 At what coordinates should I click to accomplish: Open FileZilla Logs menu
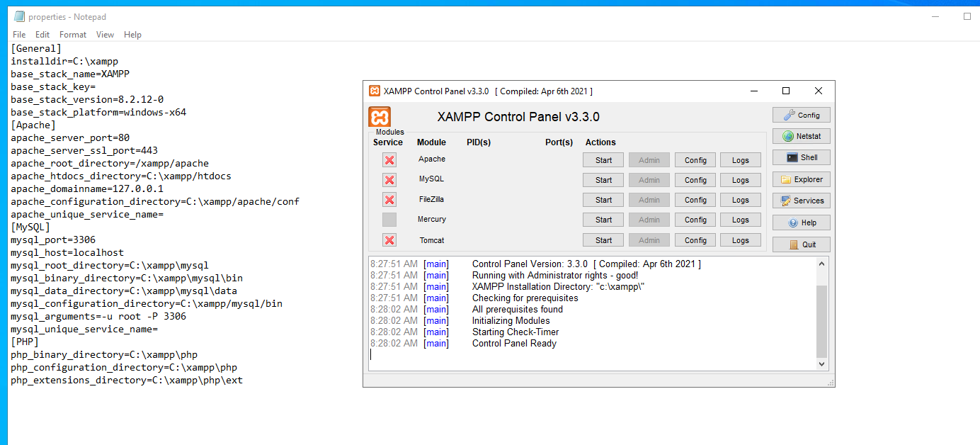741,200
